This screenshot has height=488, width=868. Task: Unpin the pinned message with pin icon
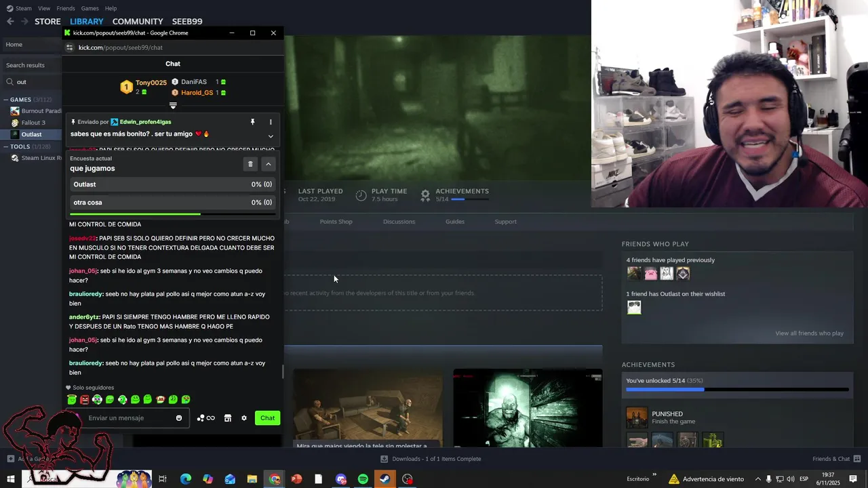click(252, 122)
